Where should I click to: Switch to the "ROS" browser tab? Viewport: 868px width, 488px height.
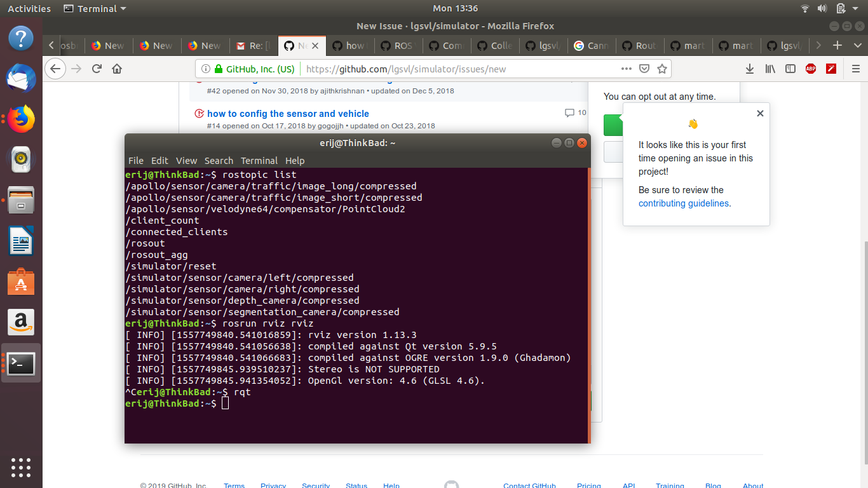tap(398, 46)
